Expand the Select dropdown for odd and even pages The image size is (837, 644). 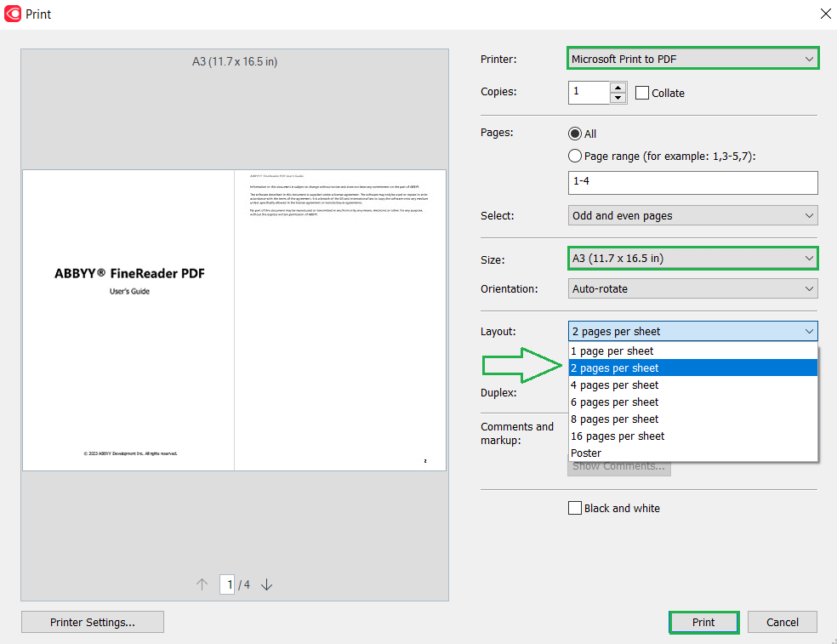pyautogui.click(x=692, y=216)
